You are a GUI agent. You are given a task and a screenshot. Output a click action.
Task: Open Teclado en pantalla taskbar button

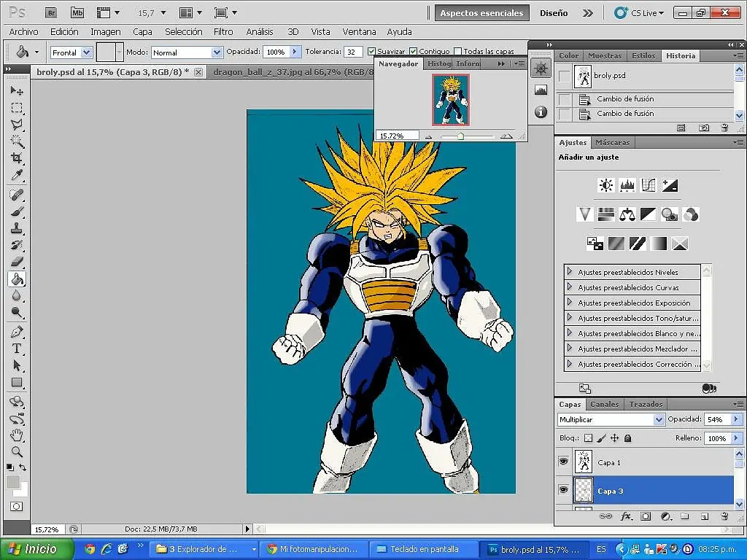point(424,549)
